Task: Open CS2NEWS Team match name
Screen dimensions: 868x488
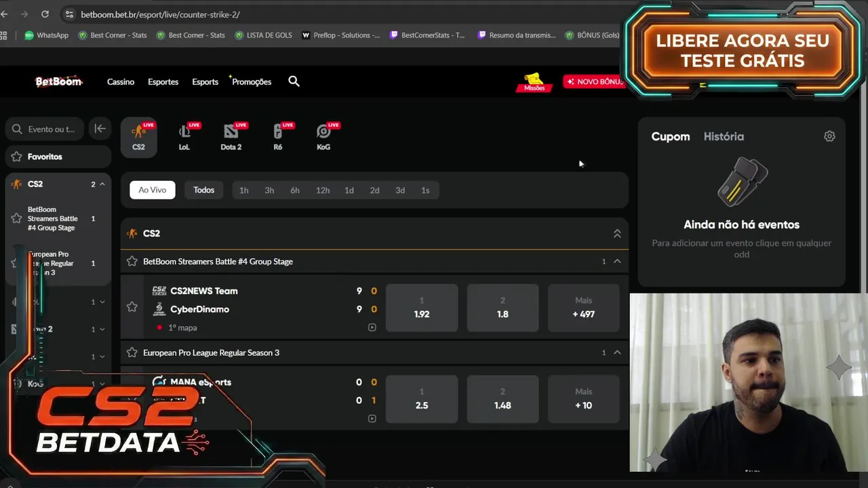Action: coord(204,291)
